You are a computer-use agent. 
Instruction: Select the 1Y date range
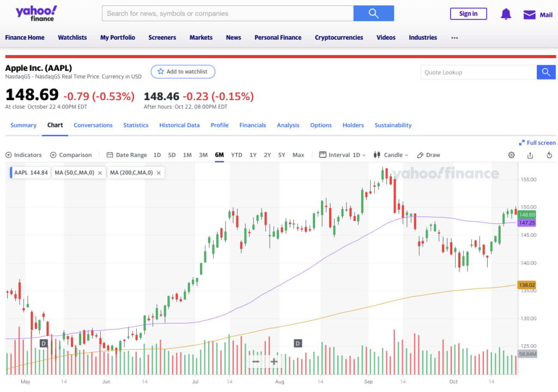point(253,155)
